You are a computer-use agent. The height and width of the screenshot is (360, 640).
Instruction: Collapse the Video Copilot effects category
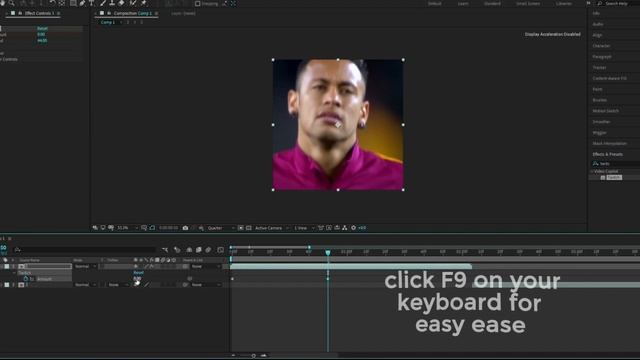pyautogui.click(x=591, y=171)
